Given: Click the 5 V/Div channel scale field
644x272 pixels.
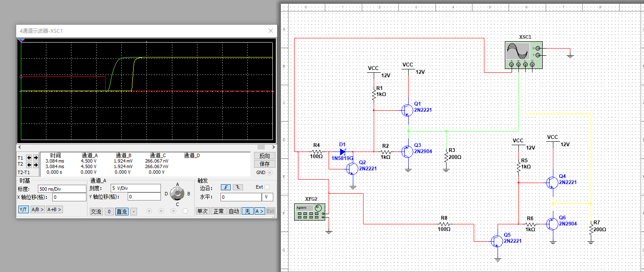Looking at the screenshot, I should click(x=135, y=188).
